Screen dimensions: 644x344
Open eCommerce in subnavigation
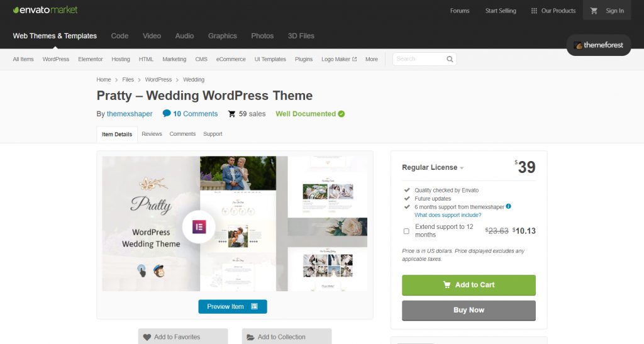coord(231,59)
